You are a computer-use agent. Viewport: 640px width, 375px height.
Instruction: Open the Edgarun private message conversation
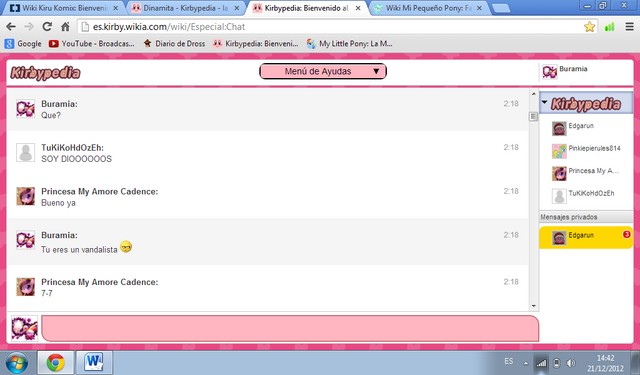click(x=586, y=237)
